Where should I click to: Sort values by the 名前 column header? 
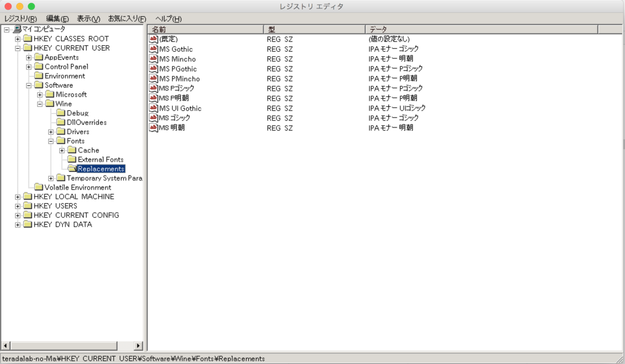click(206, 29)
